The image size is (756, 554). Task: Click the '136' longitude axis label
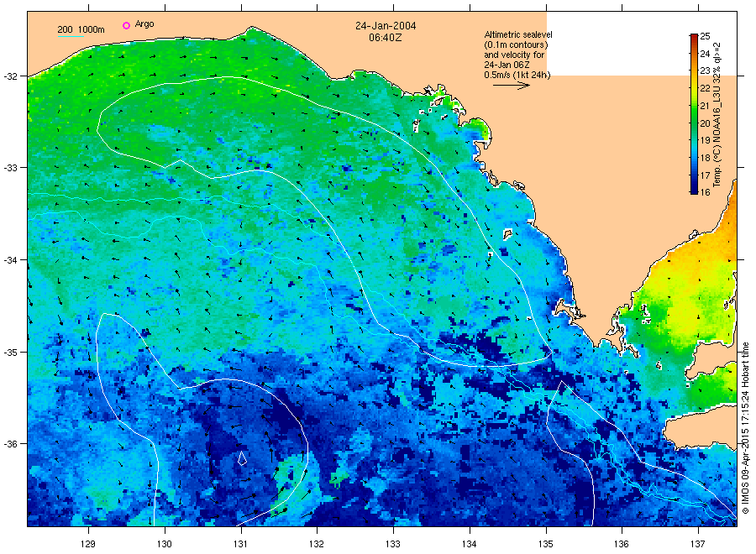[x=622, y=544]
